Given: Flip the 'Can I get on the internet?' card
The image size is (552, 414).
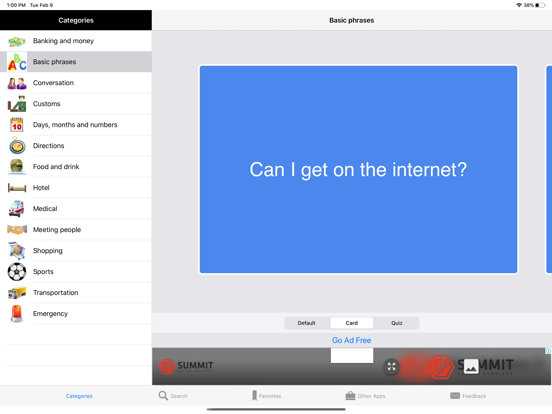Looking at the screenshot, I should coord(358,169).
